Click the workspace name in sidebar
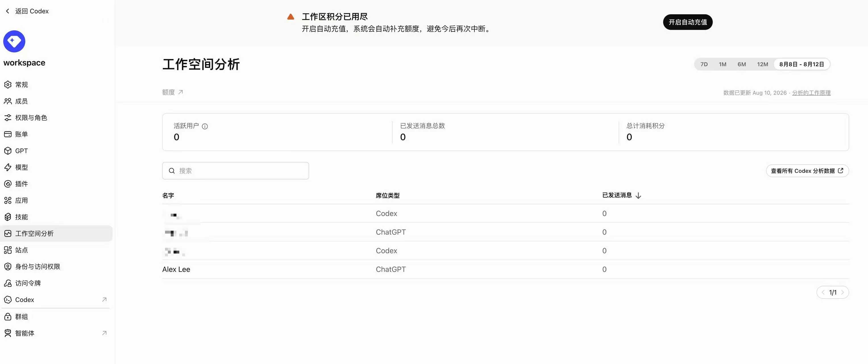868x364 pixels. coord(24,63)
